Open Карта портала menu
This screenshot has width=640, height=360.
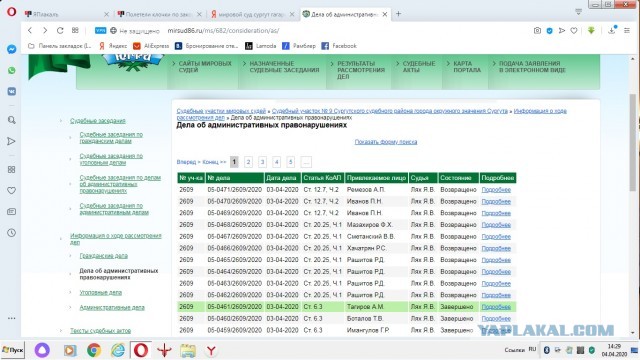coord(467,67)
